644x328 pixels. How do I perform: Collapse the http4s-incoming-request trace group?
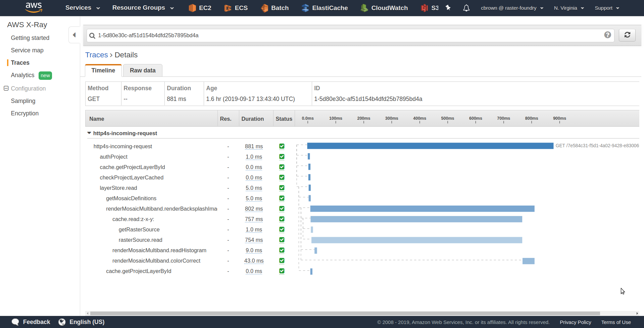click(89, 133)
